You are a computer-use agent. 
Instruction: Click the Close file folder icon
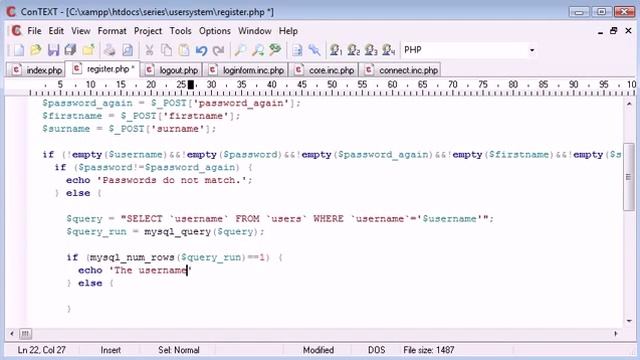click(89, 50)
